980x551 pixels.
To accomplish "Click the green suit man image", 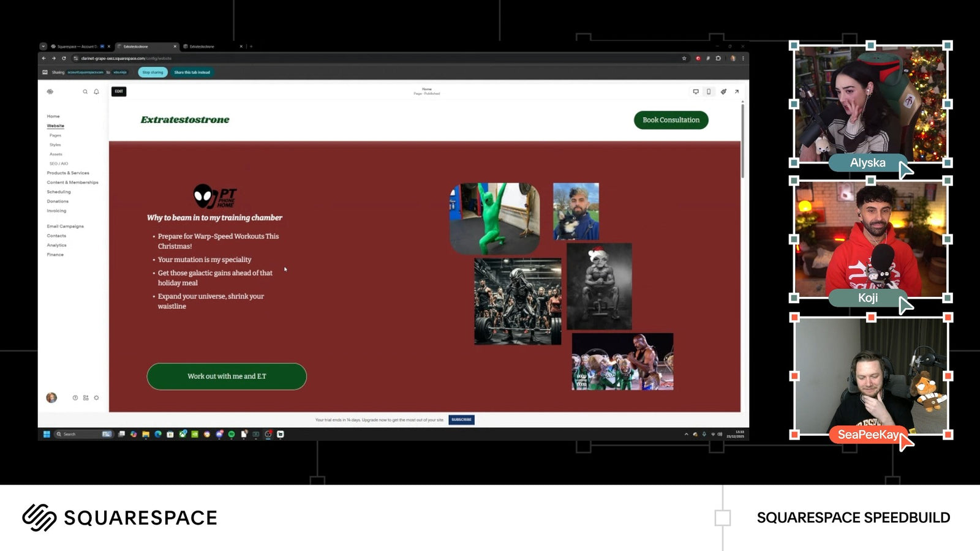I will (495, 219).
